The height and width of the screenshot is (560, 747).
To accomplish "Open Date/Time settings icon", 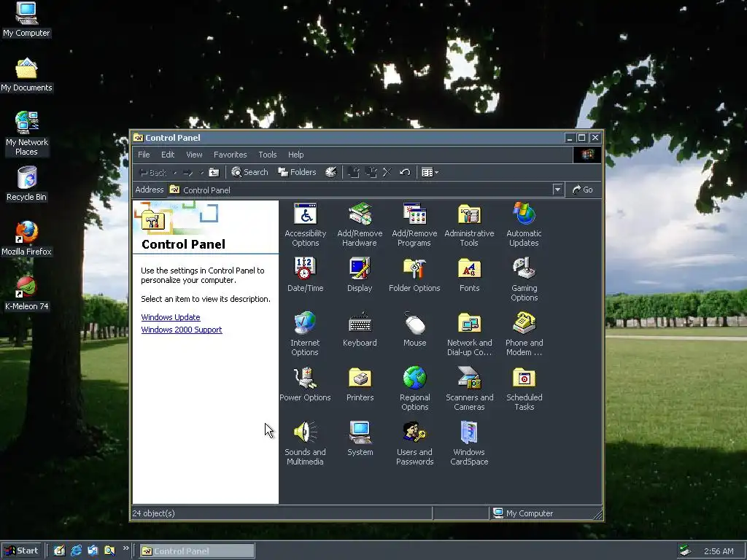I will click(x=306, y=275).
